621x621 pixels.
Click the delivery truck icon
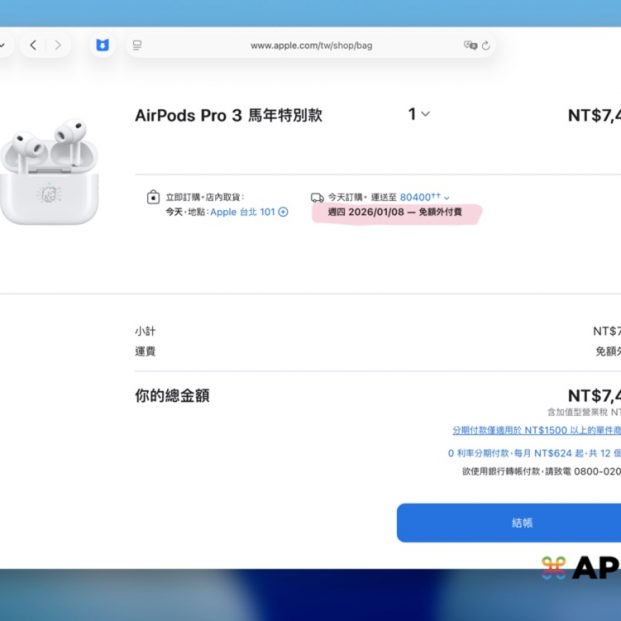click(317, 198)
